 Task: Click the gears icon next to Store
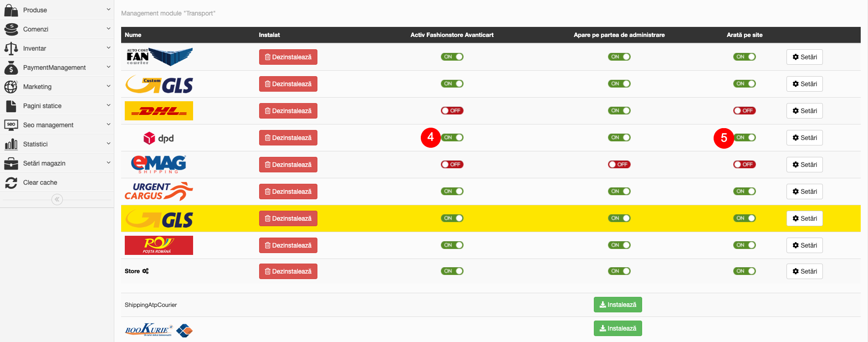(x=145, y=271)
